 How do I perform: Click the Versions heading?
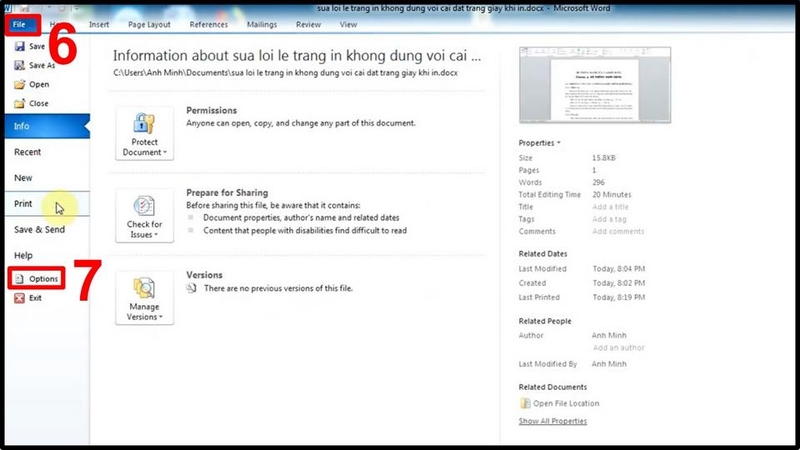pos(204,274)
